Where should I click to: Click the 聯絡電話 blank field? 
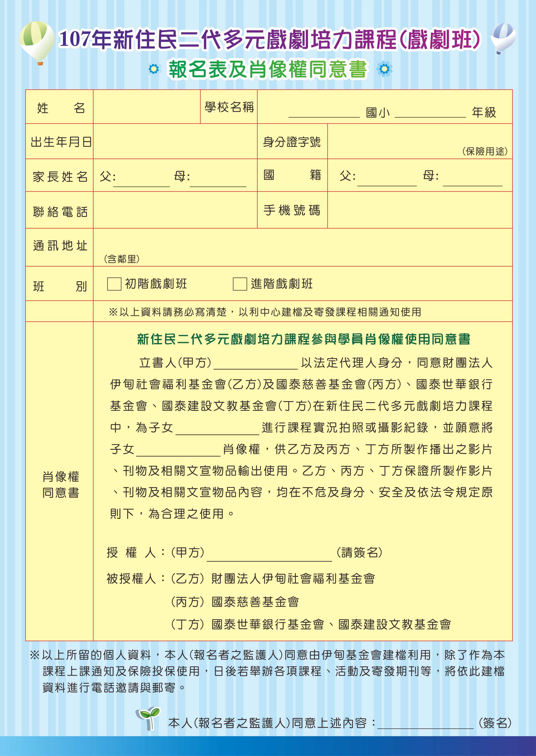click(x=175, y=210)
